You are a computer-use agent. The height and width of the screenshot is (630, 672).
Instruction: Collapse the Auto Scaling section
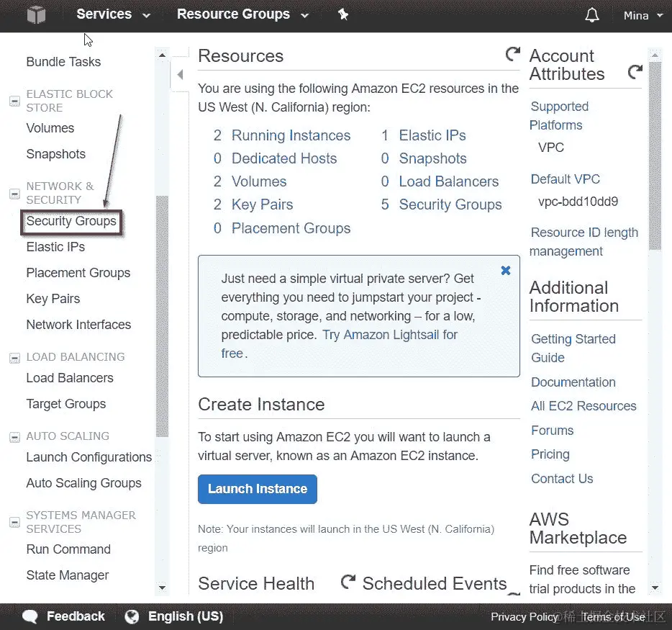click(x=14, y=437)
